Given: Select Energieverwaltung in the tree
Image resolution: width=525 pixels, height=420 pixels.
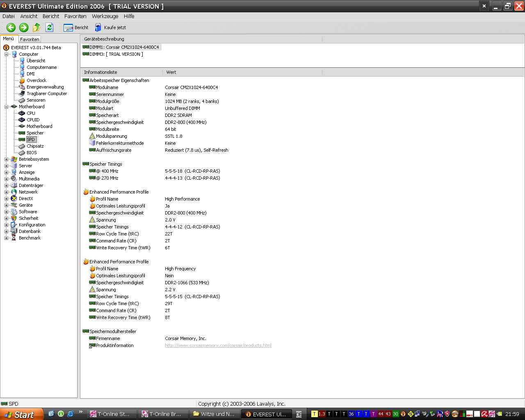Looking at the screenshot, I should click(x=45, y=87).
